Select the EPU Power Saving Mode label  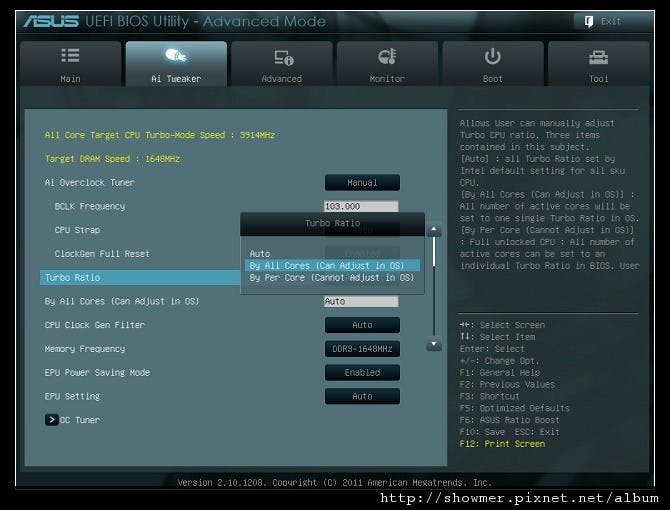pyautogui.click(x=97, y=372)
